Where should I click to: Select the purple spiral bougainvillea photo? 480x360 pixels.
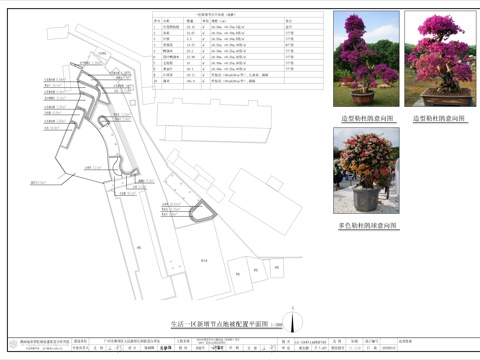(x=366, y=59)
